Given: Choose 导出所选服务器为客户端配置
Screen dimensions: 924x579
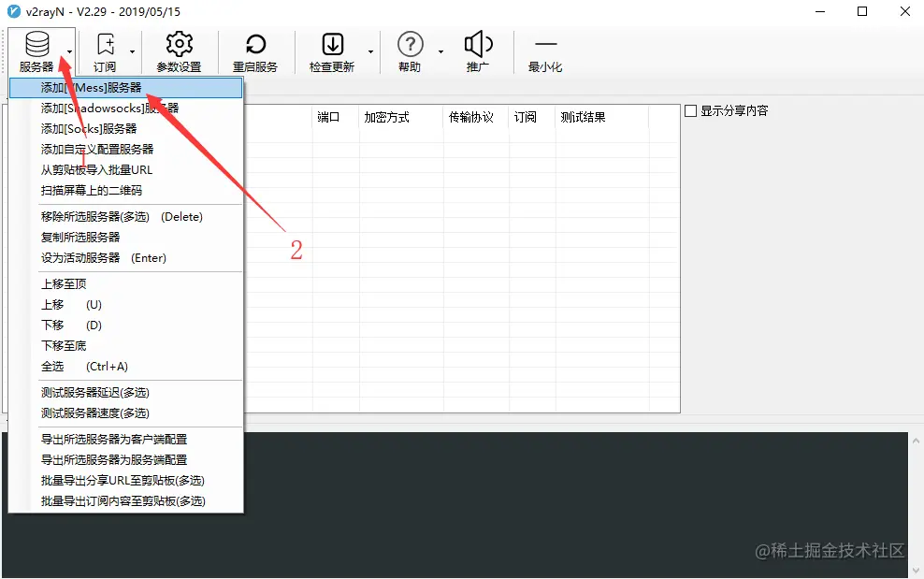Looking at the screenshot, I should tap(125, 440).
